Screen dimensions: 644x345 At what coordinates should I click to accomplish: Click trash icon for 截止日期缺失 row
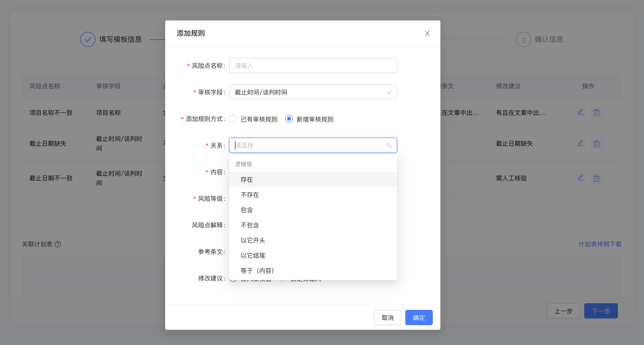[597, 144]
